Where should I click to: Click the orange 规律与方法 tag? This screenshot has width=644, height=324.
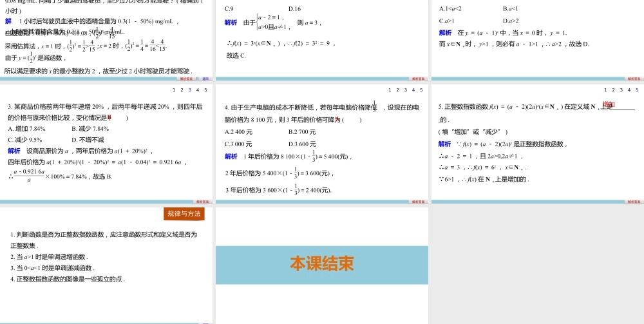tap(184, 214)
